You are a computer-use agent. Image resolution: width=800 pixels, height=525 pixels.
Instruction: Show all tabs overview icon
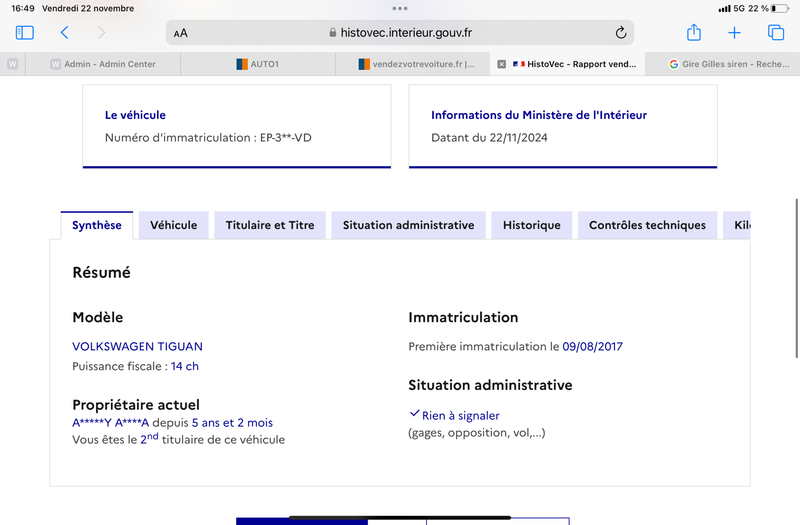tap(776, 33)
